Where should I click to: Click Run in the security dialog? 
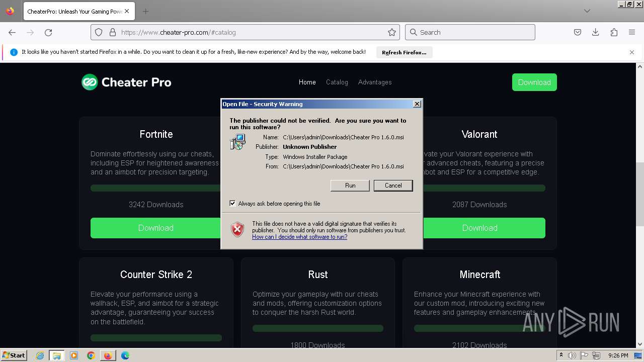point(350,186)
